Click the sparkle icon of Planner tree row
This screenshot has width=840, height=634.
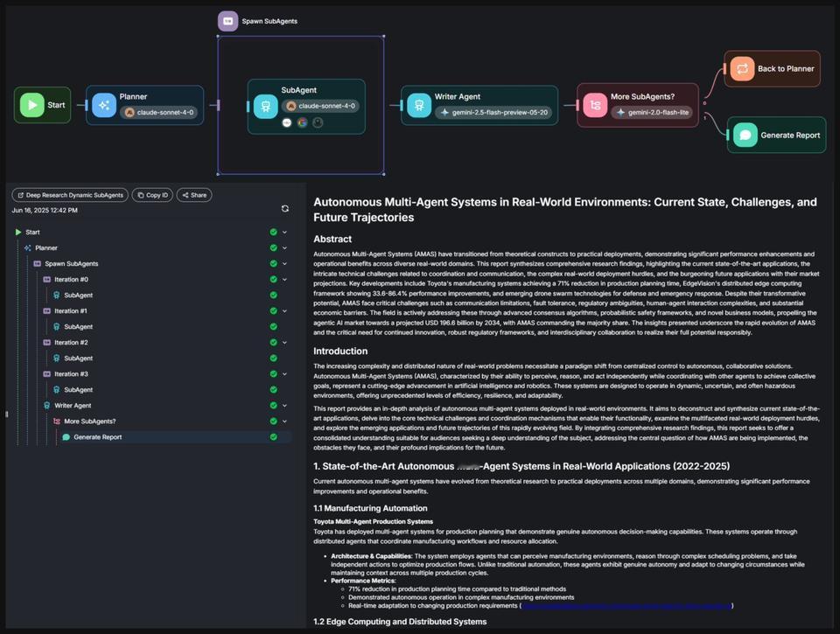click(x=27, y=248)
